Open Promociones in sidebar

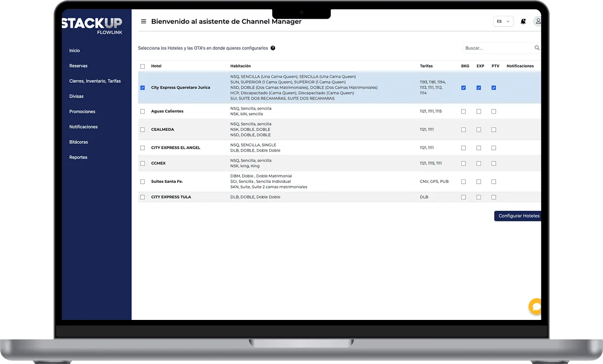(82, 112)
